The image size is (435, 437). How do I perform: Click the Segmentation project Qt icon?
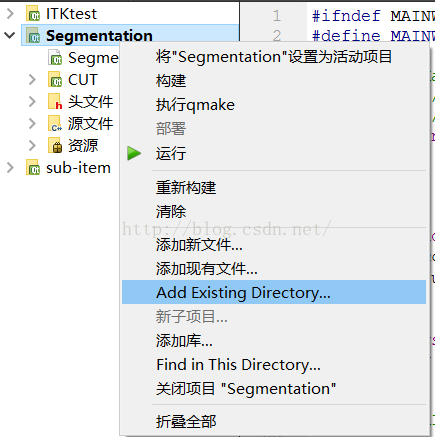pos(33,35)
